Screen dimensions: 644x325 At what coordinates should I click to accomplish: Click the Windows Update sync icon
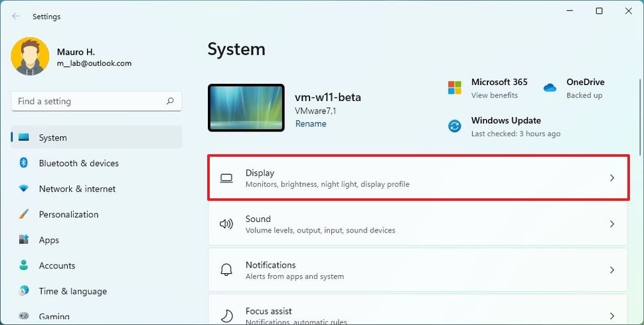(x=455, y=126)
